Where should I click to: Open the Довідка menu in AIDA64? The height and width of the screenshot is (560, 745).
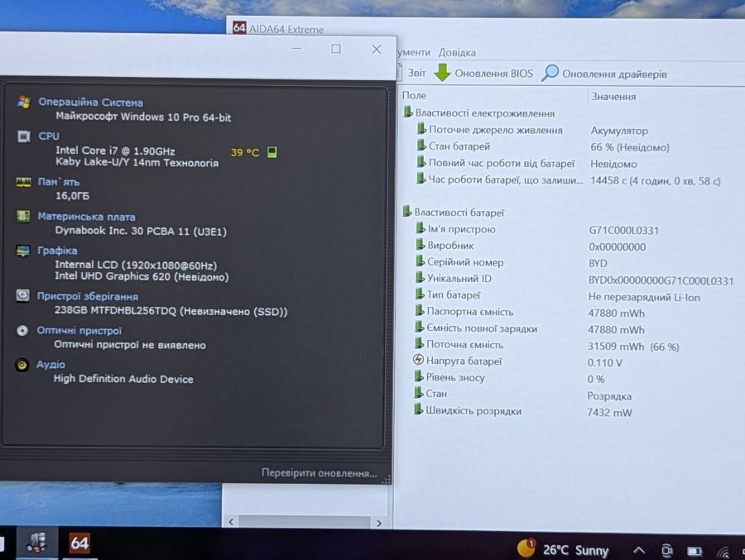pos(457,52)
